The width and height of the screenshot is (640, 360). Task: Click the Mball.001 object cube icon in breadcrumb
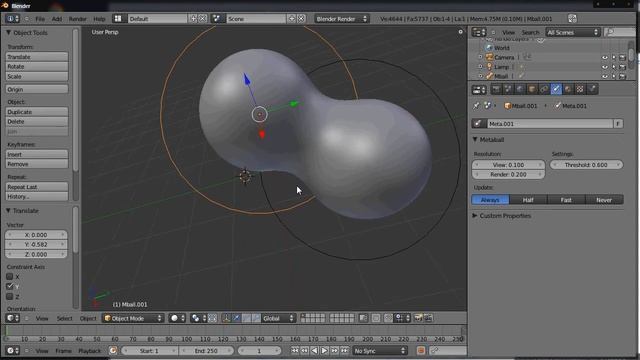pyautogui.click(x=507, y=106)
